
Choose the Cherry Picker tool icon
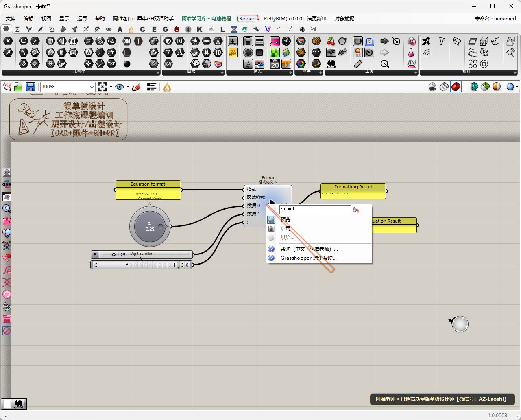[331, 41]
